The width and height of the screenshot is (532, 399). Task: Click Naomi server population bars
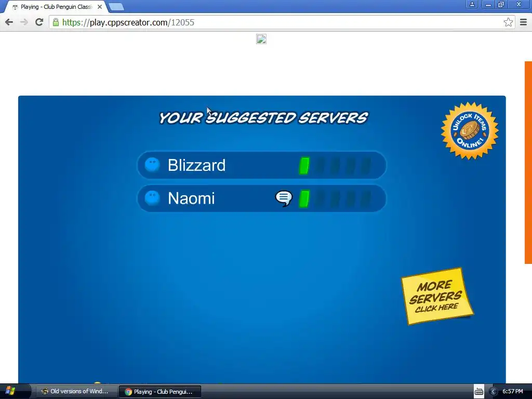pos(335,199)
